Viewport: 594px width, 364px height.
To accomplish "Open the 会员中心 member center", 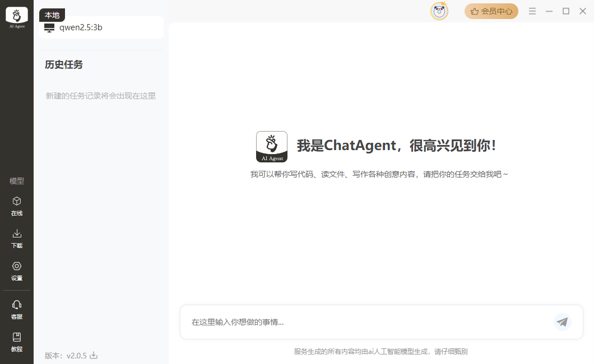I will pyautogui.click(x=491, y=11).
